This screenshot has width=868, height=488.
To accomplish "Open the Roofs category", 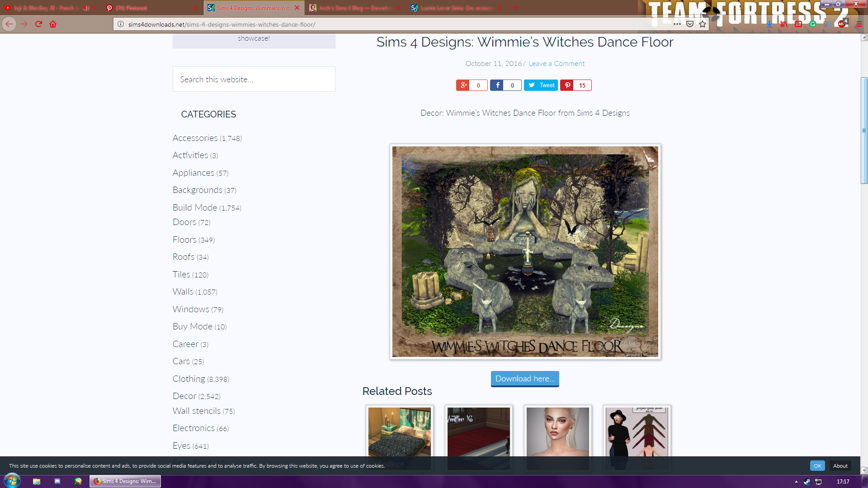I will (x=184, y=257).
